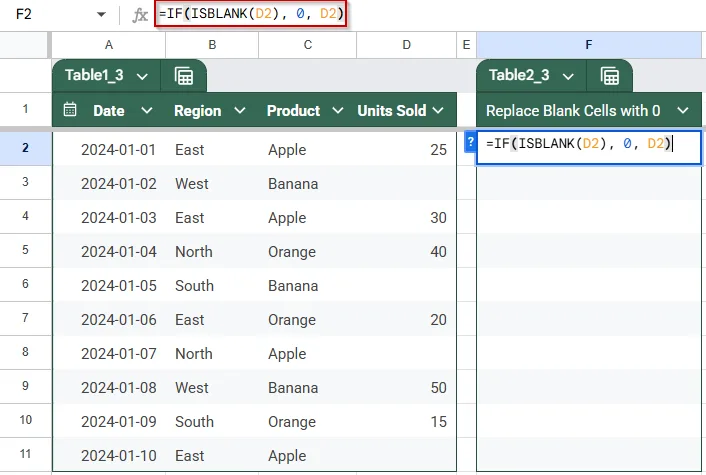Select the Banana cell in row 9
706x475 pixels.
(x=308, y=387)
